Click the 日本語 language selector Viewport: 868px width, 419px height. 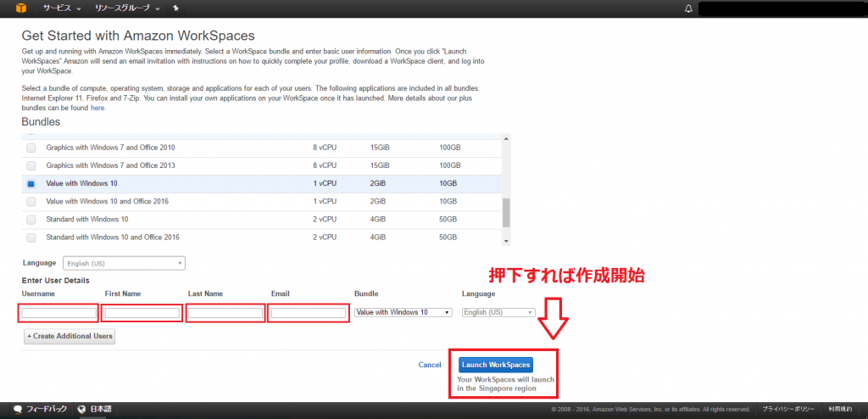(101, 409)
